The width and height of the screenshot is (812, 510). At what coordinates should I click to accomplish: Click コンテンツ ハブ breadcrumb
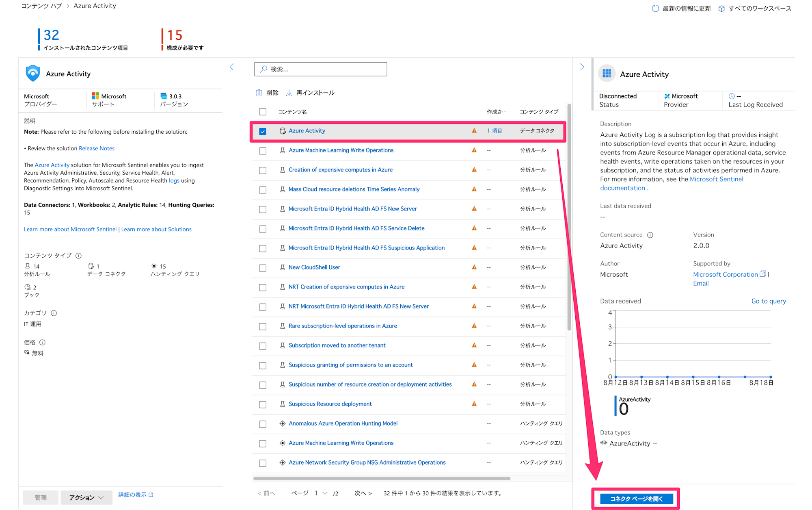tap(41, 6)
